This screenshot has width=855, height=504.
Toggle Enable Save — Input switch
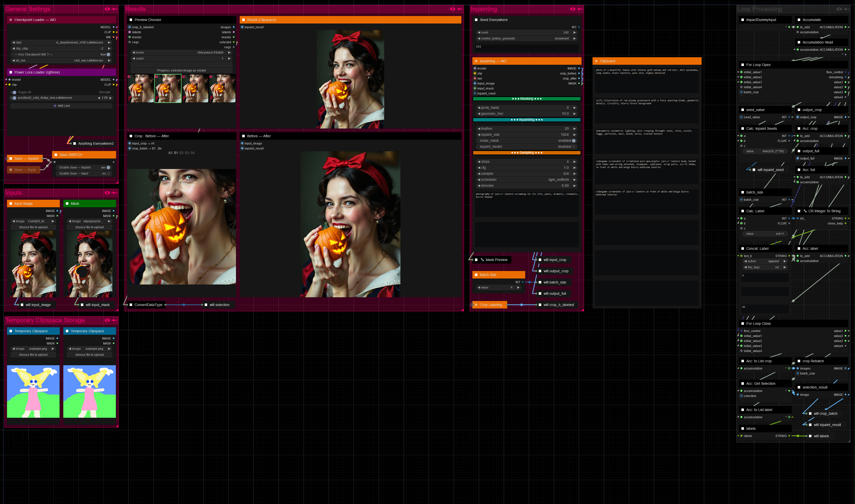pos(108,173)
